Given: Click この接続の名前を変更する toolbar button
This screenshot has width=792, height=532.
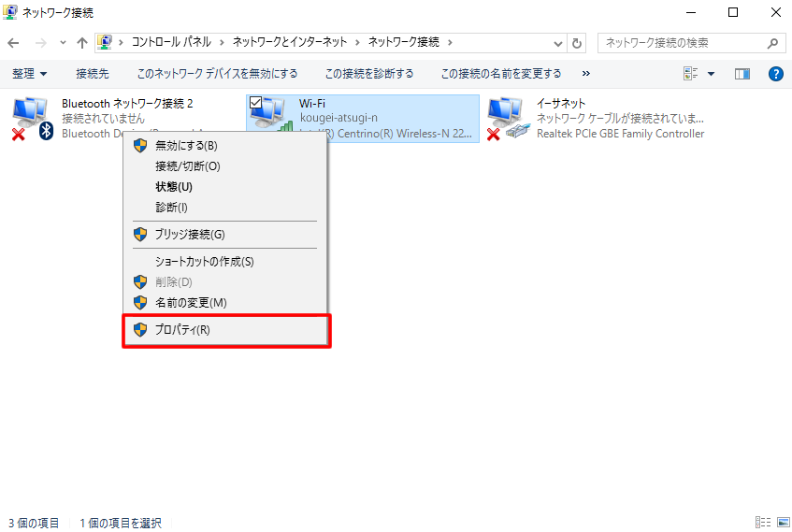Looking at the screenshot, I should point(501,74).
